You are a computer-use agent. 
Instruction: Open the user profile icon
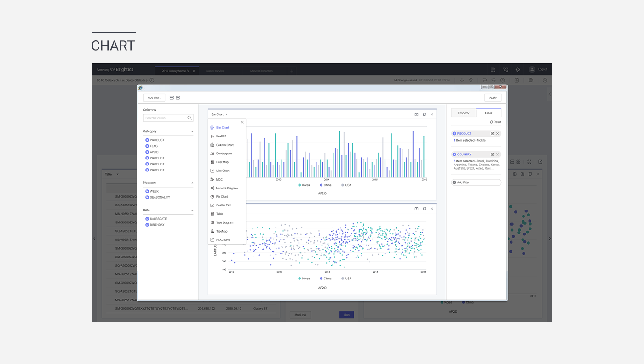click(532, 69)
